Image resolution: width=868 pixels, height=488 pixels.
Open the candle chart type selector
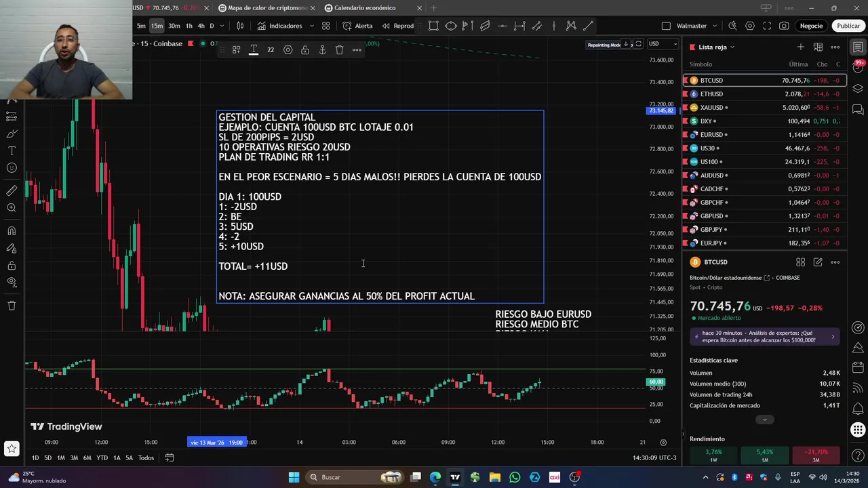tap(240, 26)
